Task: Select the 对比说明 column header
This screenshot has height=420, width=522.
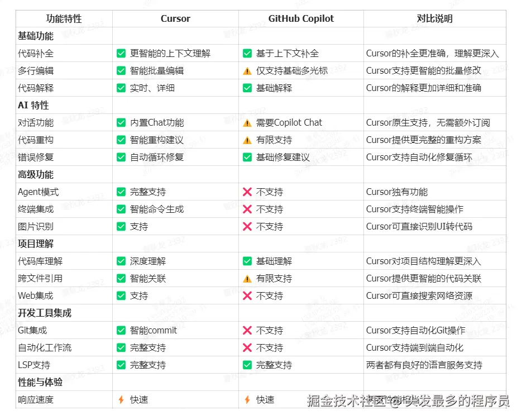Action: click(435, 18)
